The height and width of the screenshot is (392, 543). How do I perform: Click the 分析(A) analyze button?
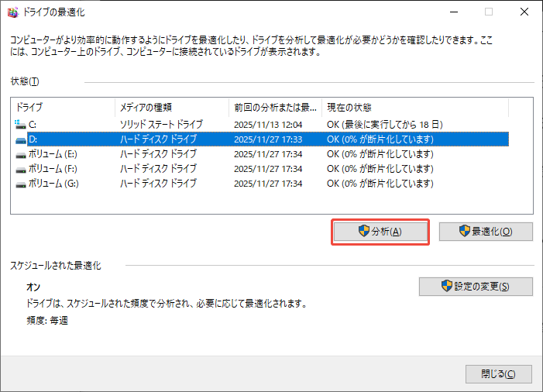pos(380,232)
